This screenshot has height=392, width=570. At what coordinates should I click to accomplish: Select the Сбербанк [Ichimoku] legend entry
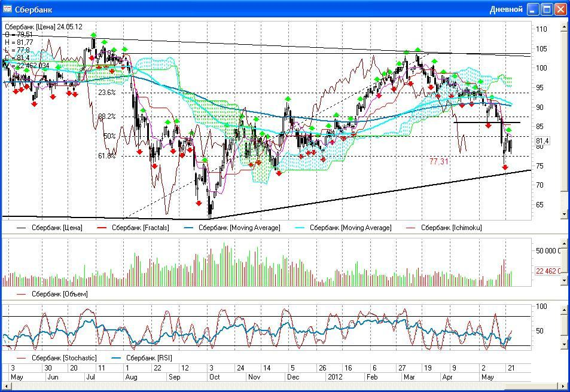(x=444, y=228)
